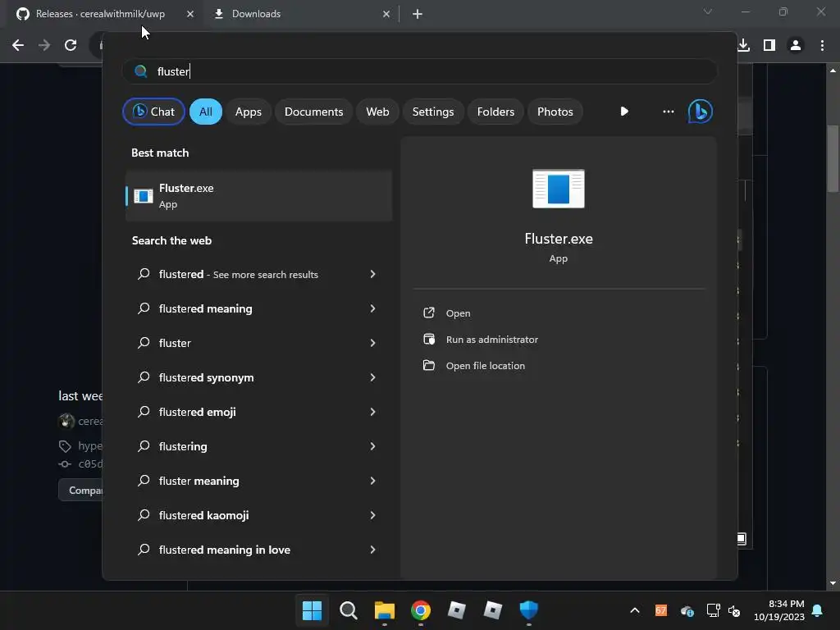This screenshot has height=630, width=840.
Task: Open File Explorer from the taskbar
Action: tap(385, 610)
